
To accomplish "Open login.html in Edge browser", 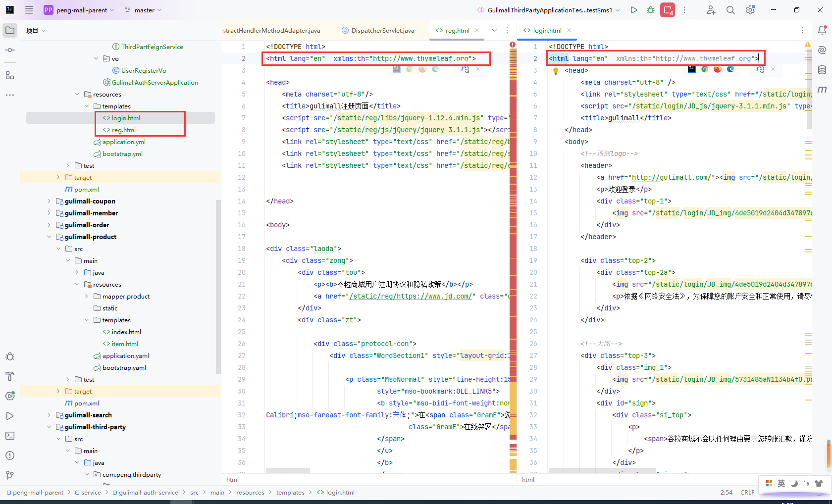I will click(x=730, y=69).
